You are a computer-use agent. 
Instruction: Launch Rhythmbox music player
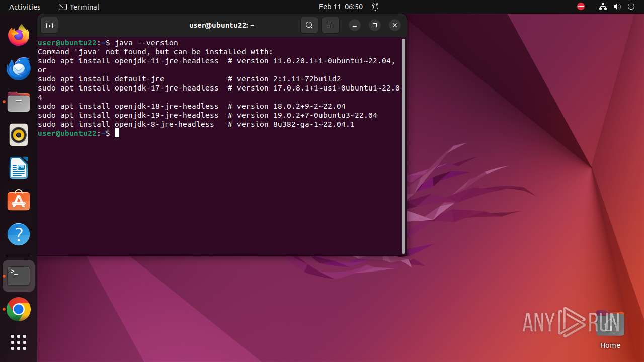(x=19, y=135)
